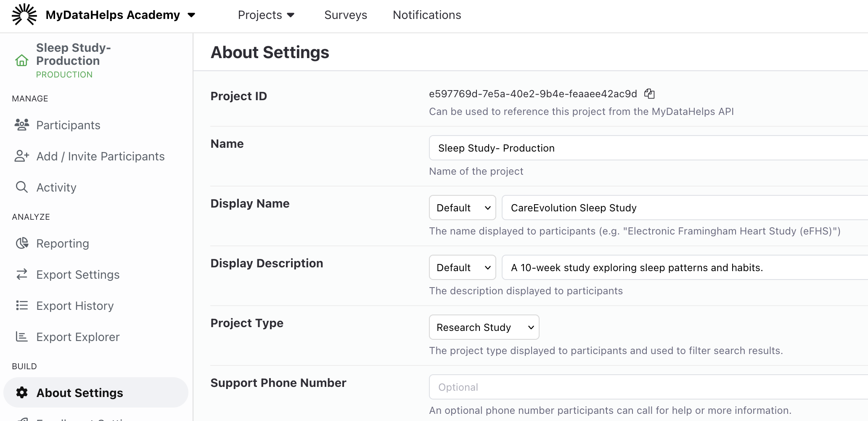Click the Add / Invite Participants icon

(x=22, y=156)
